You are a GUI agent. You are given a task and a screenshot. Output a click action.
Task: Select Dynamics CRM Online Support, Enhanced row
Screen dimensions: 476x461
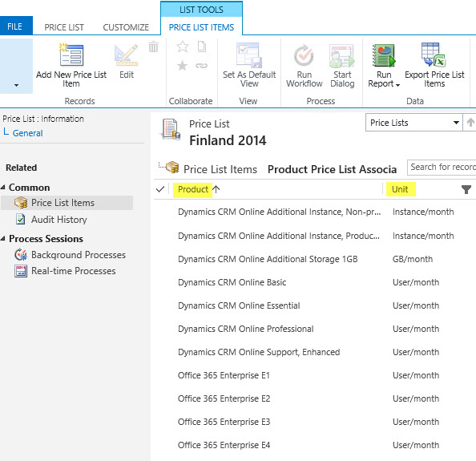pos(315,352)
